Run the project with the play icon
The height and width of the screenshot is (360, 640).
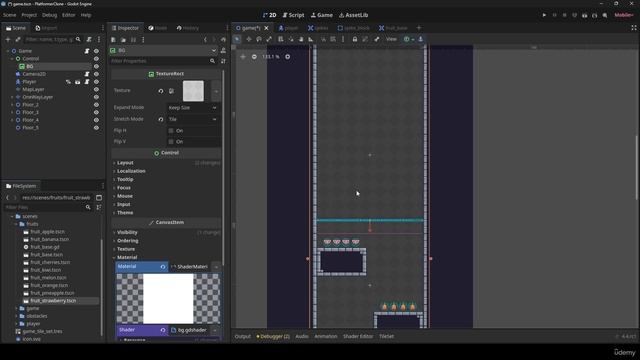[544, 15]
